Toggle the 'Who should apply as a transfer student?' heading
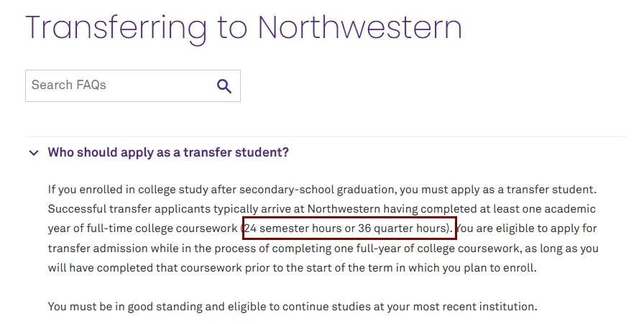 [x=168, y=152]
